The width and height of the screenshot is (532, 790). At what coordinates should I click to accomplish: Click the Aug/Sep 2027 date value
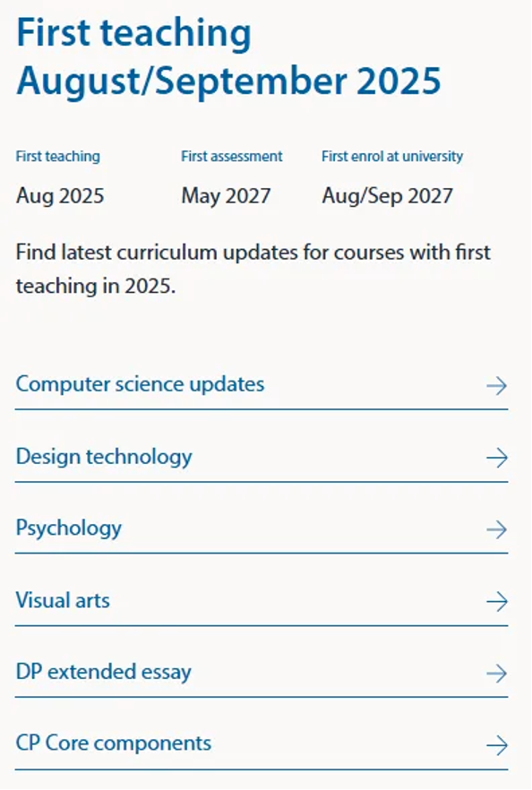[388, 196]
